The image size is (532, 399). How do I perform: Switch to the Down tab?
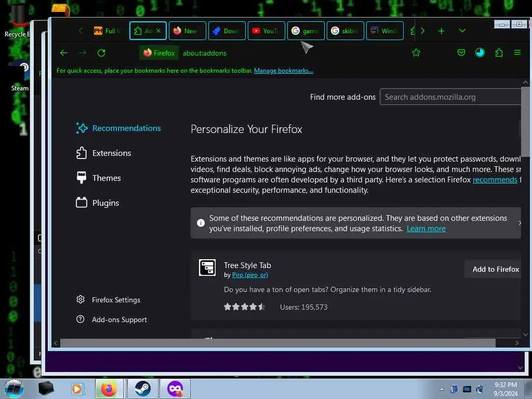coord(227,31)
